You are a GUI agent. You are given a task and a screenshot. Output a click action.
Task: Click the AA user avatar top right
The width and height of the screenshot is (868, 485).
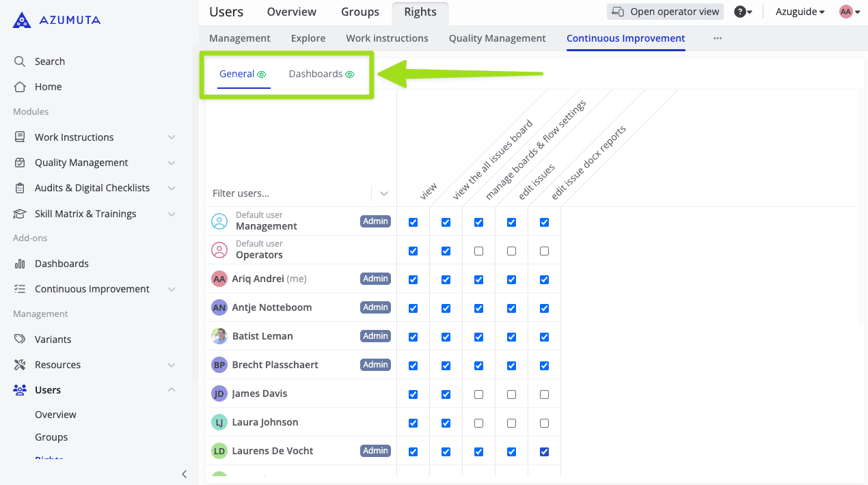click(x=846, y=12)
